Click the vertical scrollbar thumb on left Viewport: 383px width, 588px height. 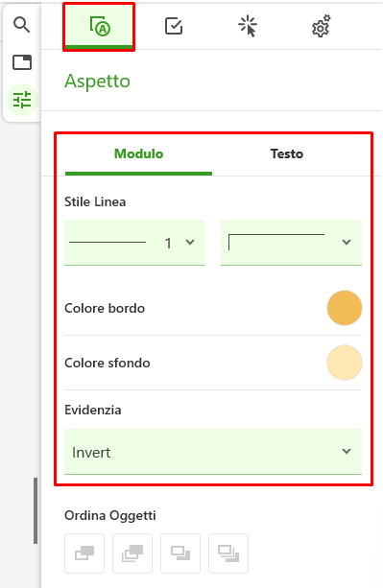click(x=36, y=510)
